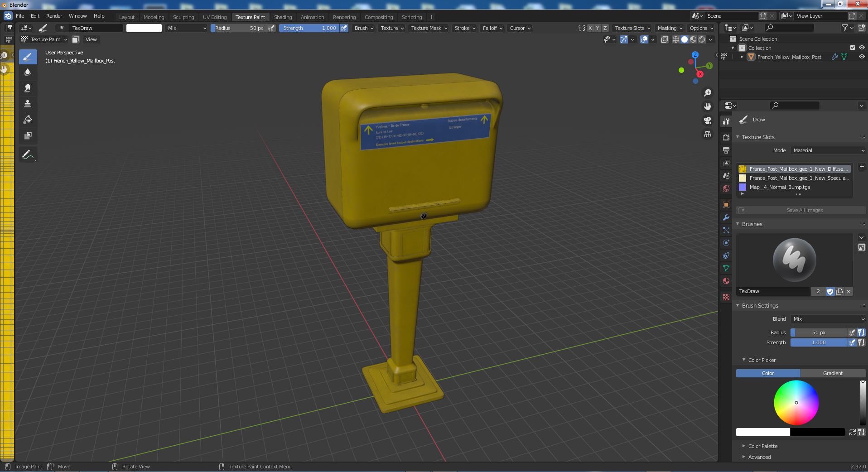Open the World properties tab
The height and width of the screenshot is (472, 868).
tap(726, 188)
